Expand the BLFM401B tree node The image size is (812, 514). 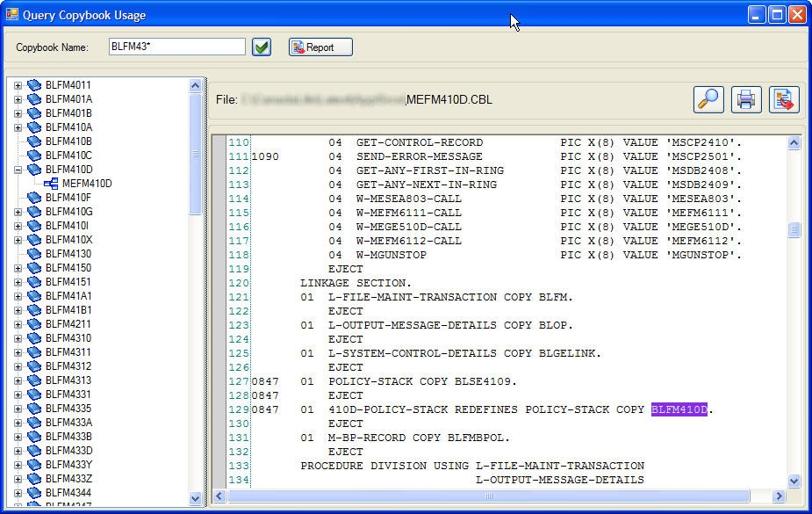coord(18,113)
